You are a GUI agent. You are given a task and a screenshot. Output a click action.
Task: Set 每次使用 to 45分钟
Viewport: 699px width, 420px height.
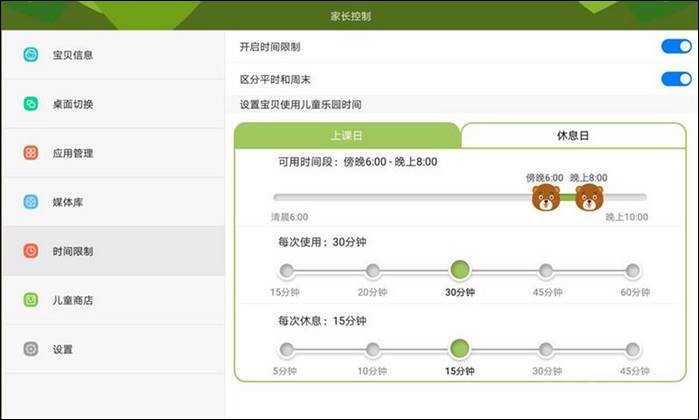[546, 271]
